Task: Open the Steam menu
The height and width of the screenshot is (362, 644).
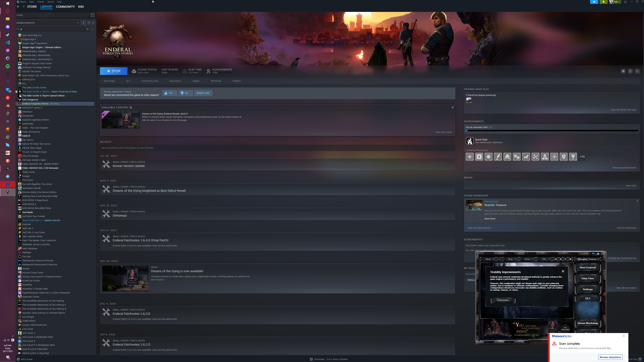Action: (23, 2)
